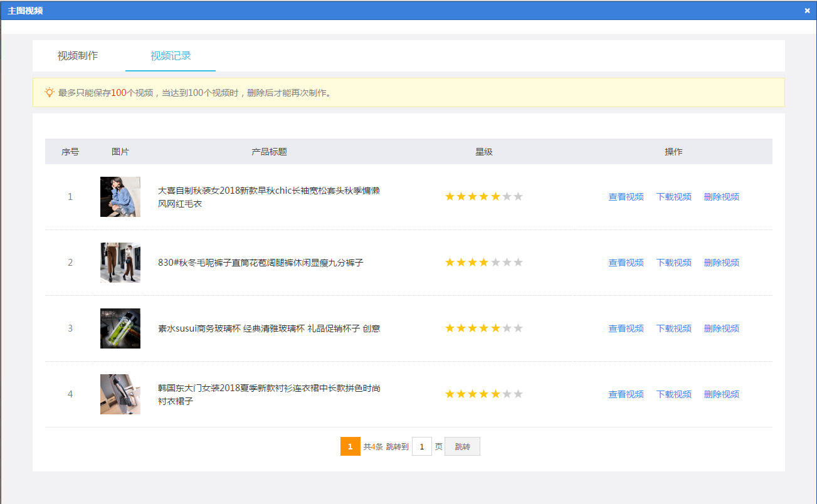Click the star rating in row 2

click(483, 263)
